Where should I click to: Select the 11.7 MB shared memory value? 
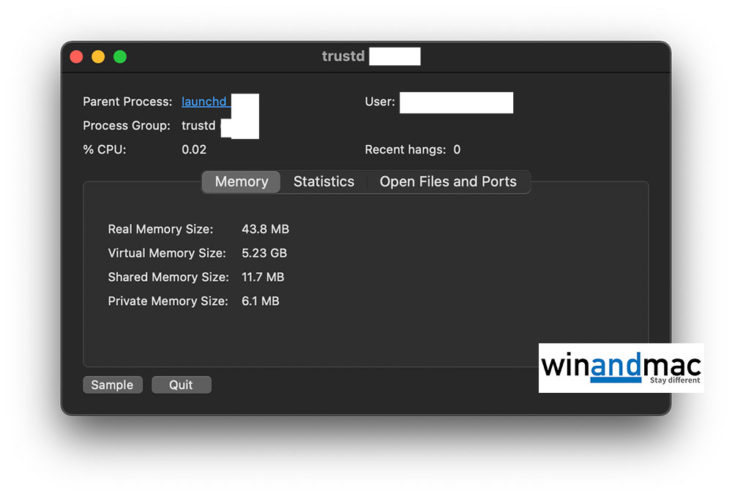(263, 278)
